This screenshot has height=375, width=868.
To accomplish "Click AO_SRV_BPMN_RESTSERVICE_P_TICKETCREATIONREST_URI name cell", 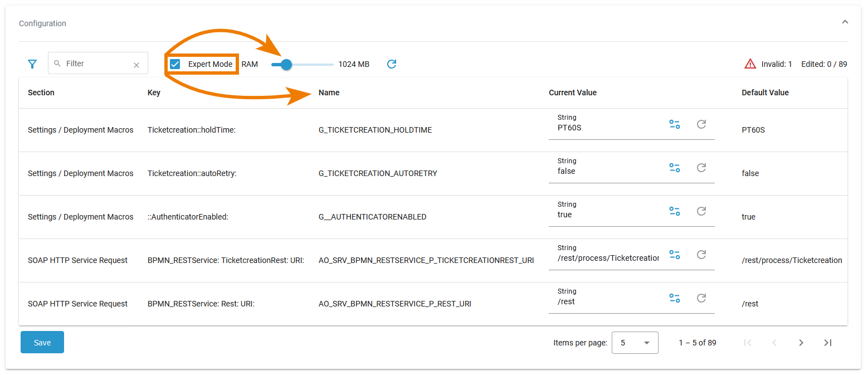I will (x=426, y=260).
